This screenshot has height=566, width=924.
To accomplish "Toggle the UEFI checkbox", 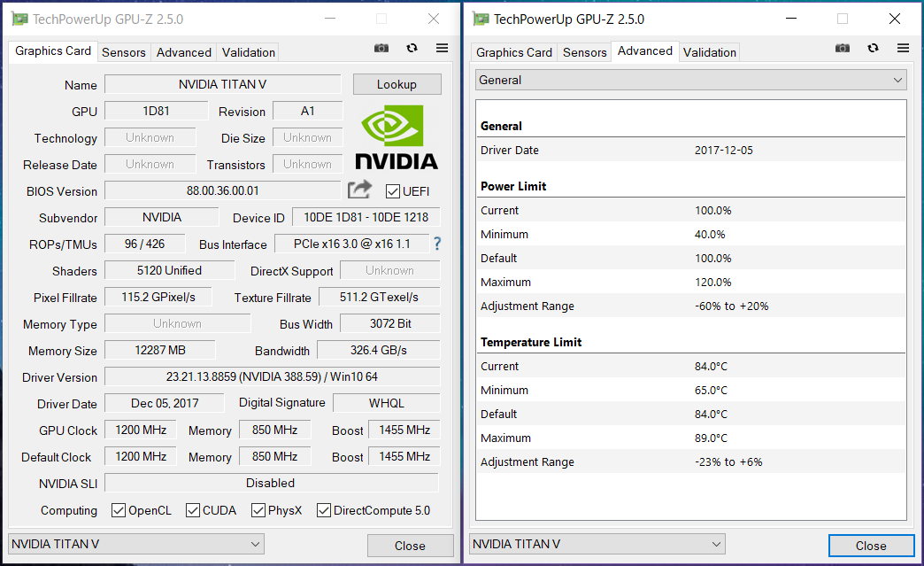I will tap(392, 191).
